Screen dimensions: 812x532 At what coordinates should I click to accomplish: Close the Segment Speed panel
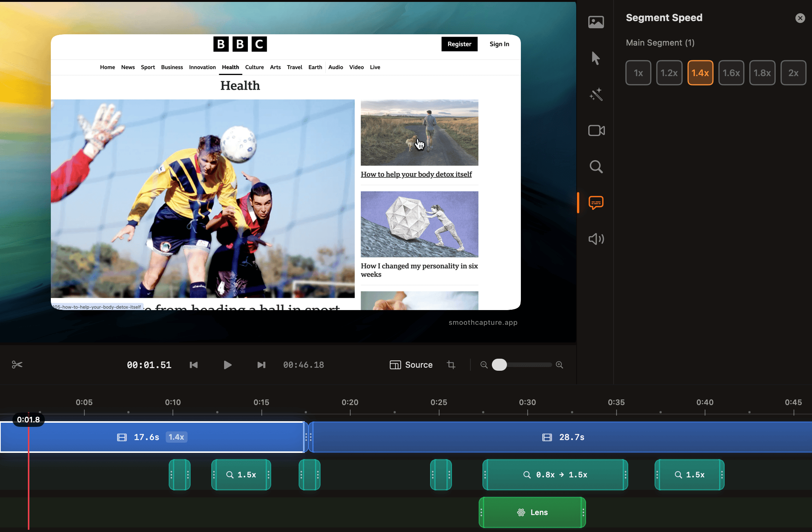point(800,18)
